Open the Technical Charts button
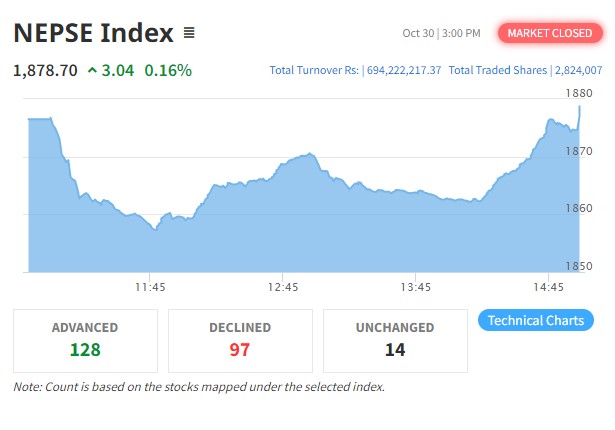 point(536,320)
